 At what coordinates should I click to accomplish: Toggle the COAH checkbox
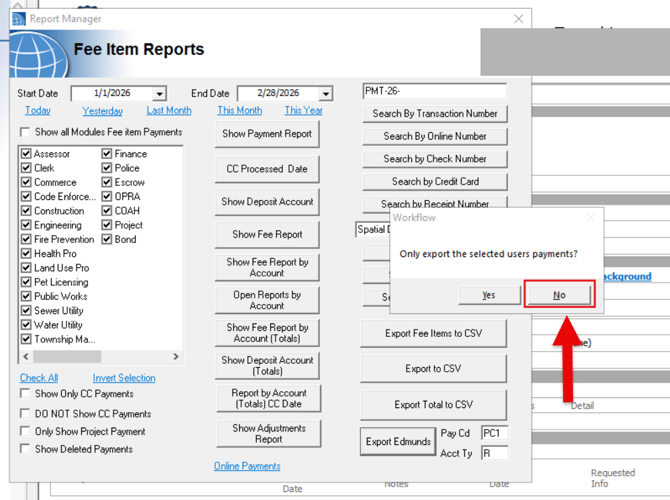tap(107, 211)
